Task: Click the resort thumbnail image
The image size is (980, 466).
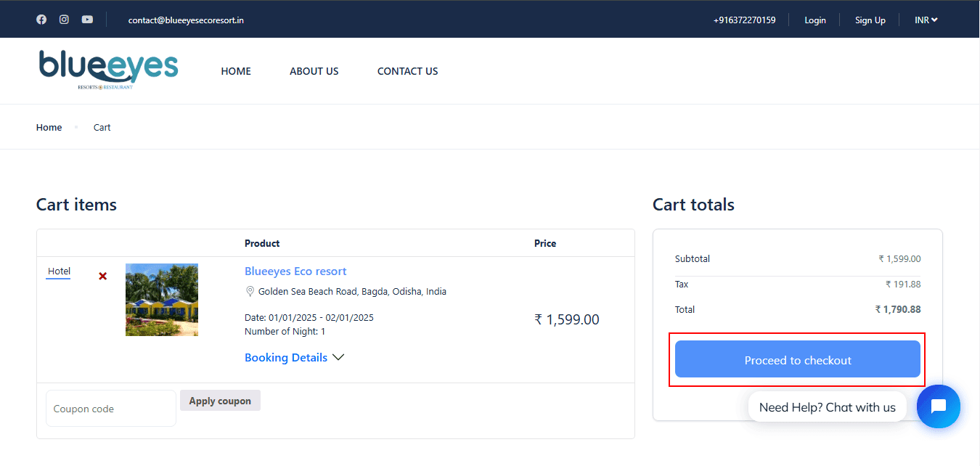Action: pyautogui.click(x=162, y=300)
